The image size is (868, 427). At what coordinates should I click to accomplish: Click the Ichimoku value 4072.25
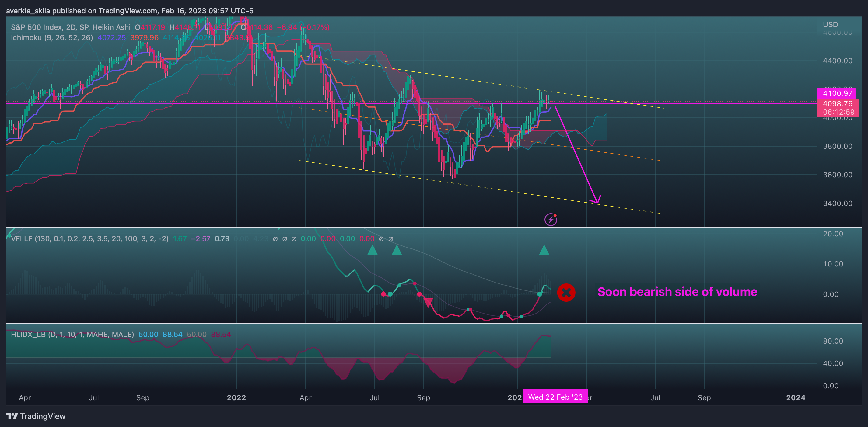pos(111,38)
